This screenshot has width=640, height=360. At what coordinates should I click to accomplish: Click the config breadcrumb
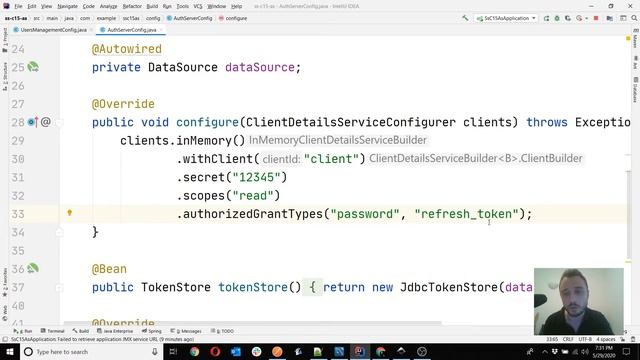coord(153,18)
